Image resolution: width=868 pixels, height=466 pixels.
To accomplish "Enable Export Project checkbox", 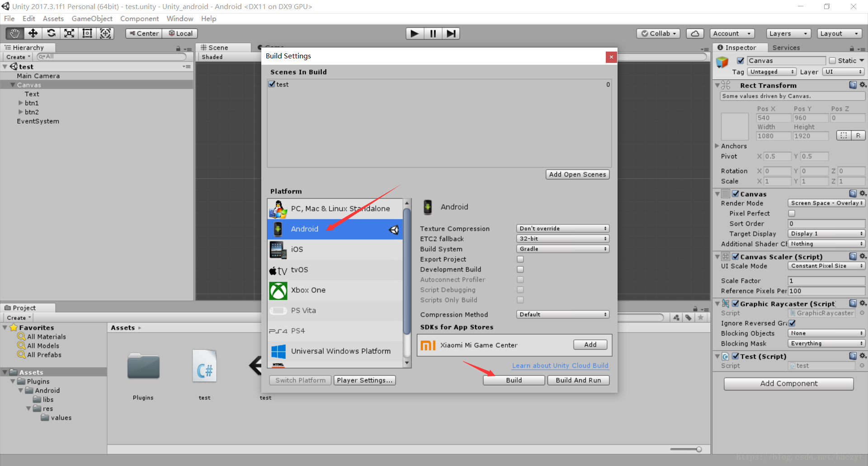I will (520, 259).
